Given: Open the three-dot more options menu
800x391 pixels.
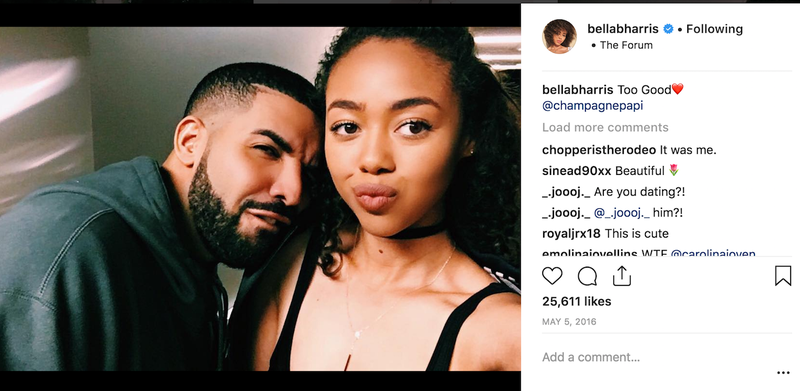Looking at the screenshot, I should click(783, 373).
